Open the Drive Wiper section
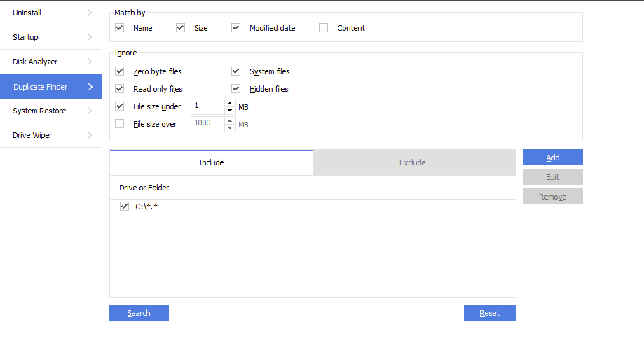 click(x=50, y=135)
